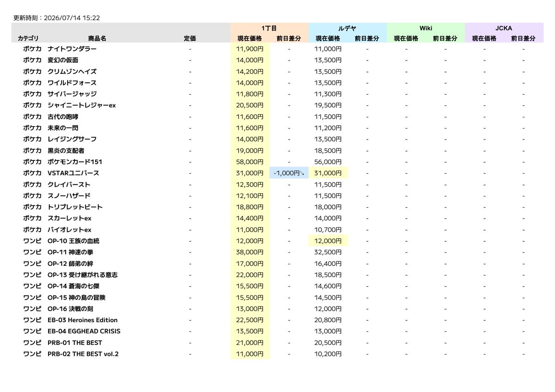
Task: Click 1丁目 price 21,000円 for PRB-01
Action: (x=250, y=343)
